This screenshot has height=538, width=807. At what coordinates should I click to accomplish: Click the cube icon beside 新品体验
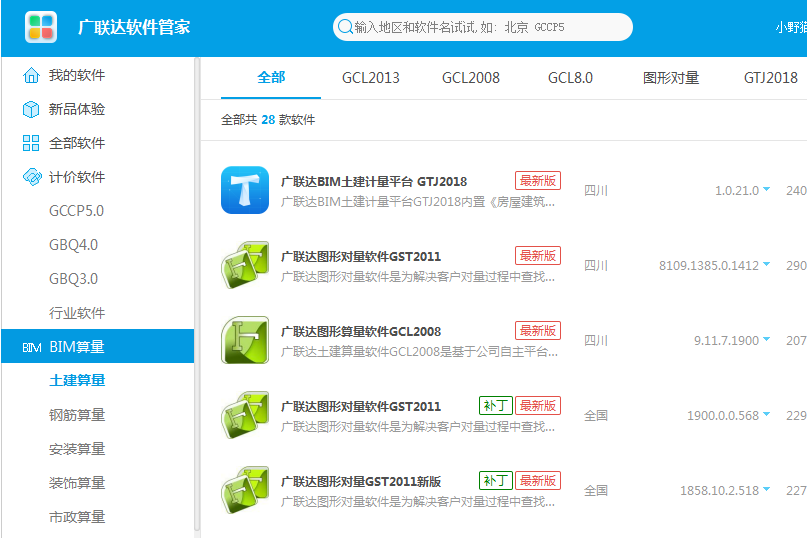pos(31,109)
